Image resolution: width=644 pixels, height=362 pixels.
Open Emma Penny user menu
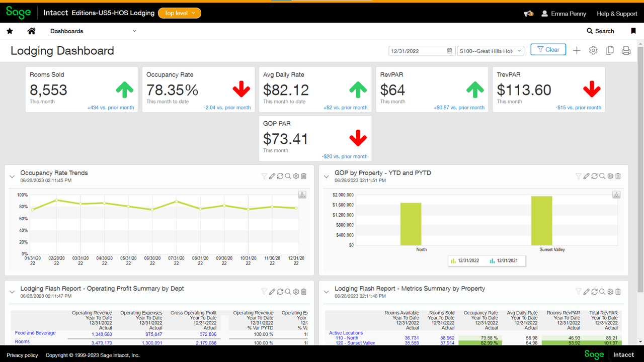(x=563, y=14)
